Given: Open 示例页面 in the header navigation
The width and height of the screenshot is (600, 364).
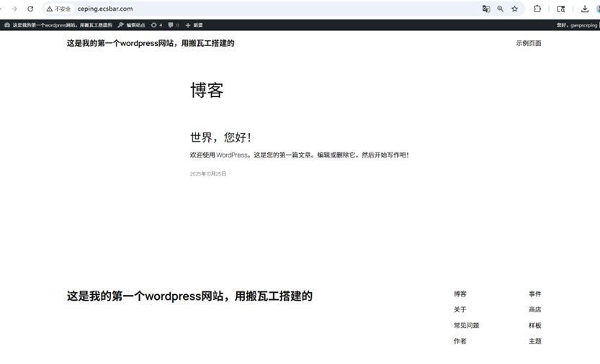Looking at the screenshot, I should coord(528,43).
